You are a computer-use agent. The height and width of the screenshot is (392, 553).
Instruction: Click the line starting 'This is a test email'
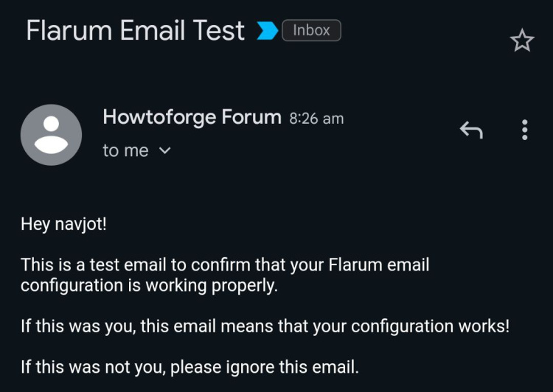pos(224,265)
